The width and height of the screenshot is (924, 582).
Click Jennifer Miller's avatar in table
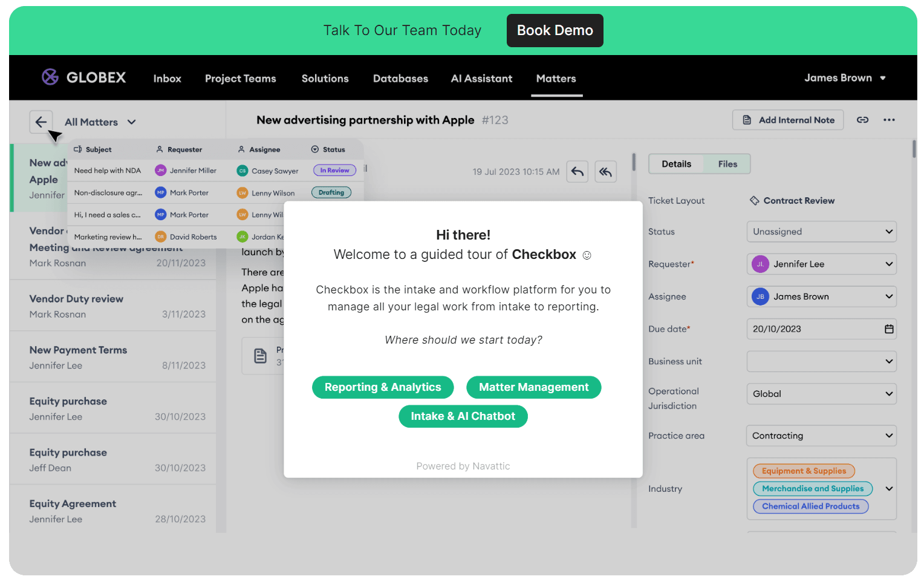click(x=161, y=171)
